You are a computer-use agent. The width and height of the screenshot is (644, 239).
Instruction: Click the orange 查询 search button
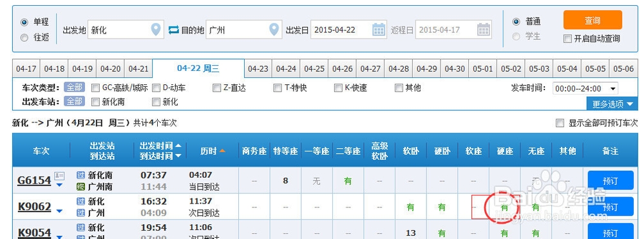(592, 20)
